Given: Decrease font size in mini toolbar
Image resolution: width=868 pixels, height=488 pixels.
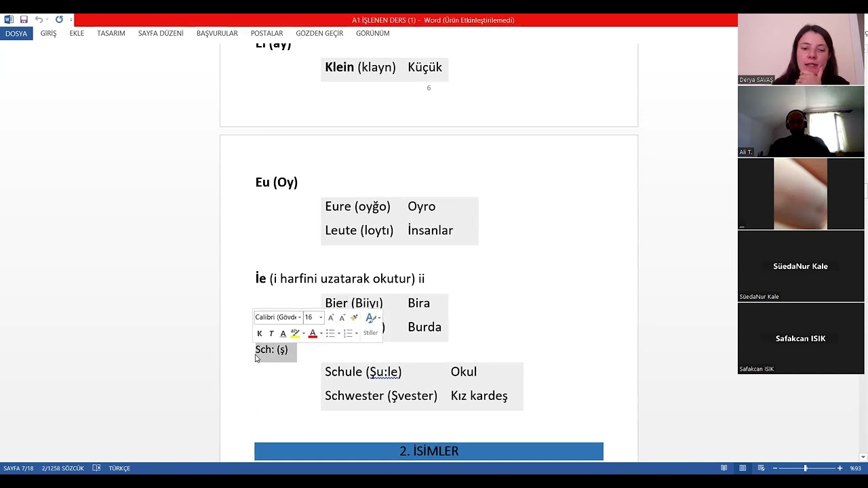Looking at the screenshot, I should pos(342,317).
